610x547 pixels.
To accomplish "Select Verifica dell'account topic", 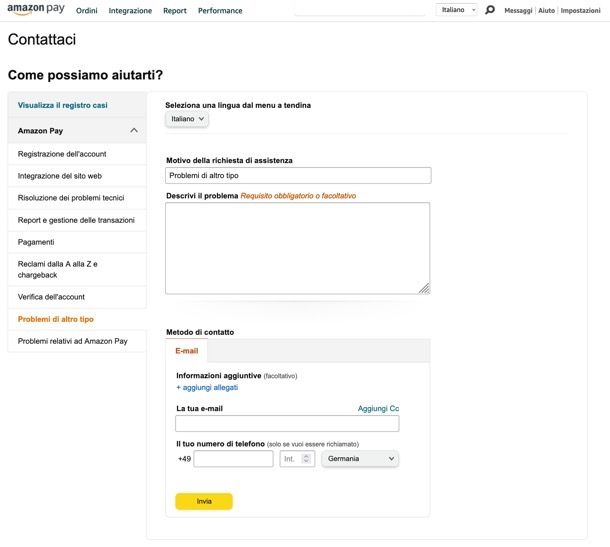I will point(77,297).
